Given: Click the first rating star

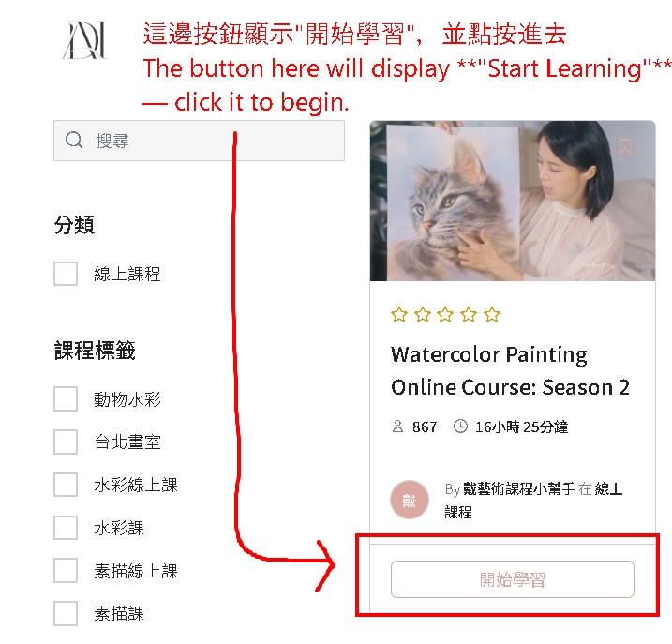Looking at the screenshot, I should [399, 315].
